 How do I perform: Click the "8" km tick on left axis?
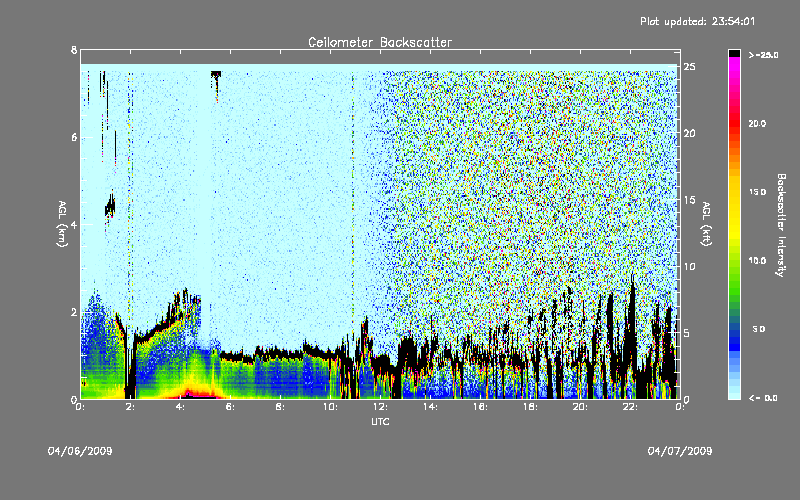(74, 50)
